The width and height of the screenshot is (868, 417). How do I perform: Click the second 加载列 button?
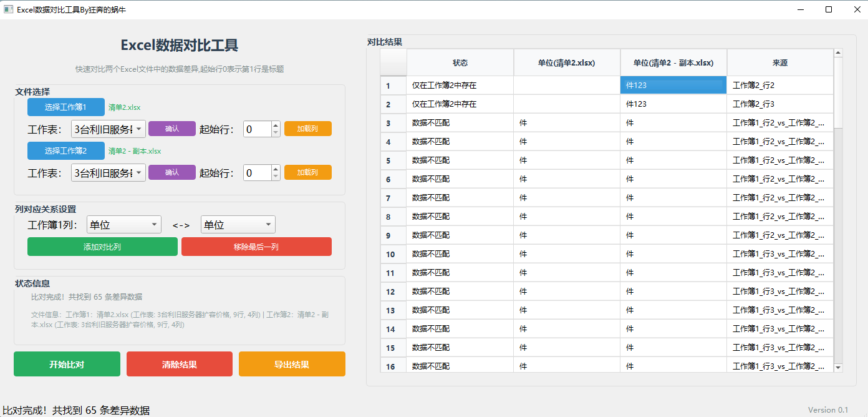pos(307,172)
